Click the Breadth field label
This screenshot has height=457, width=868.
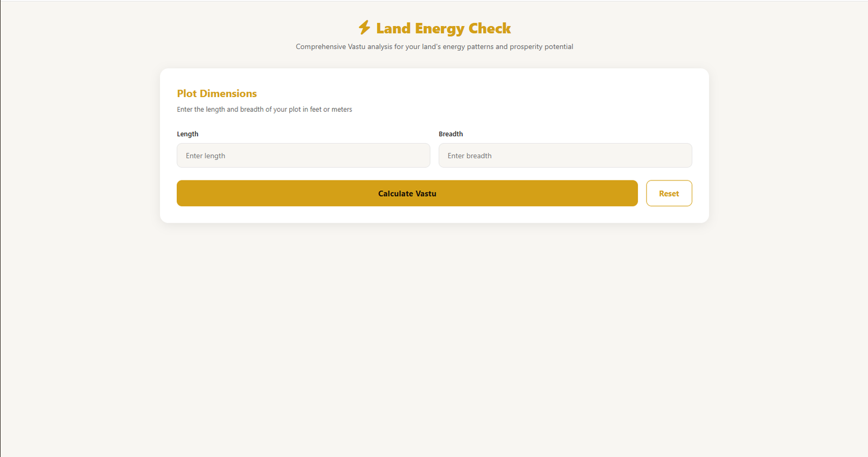click(x=451, y=134)
